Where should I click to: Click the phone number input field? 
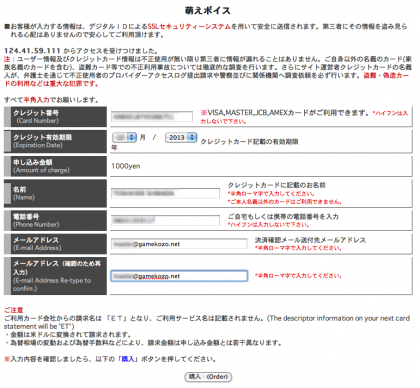(x=165, y=220)
